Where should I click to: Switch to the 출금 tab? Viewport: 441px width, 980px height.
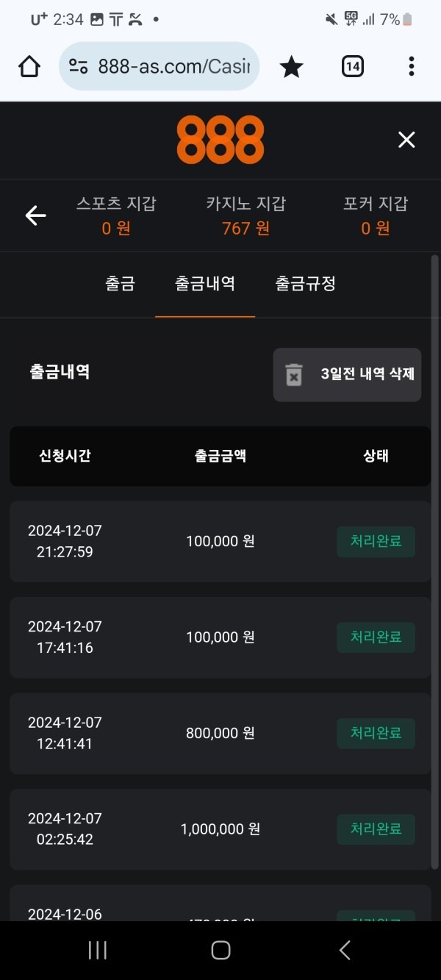120,285
